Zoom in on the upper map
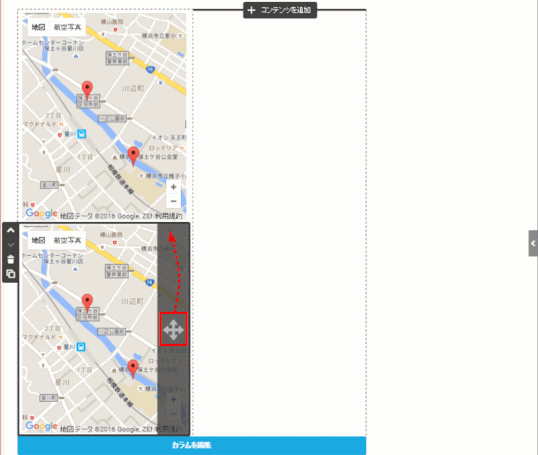 (173, 187)
